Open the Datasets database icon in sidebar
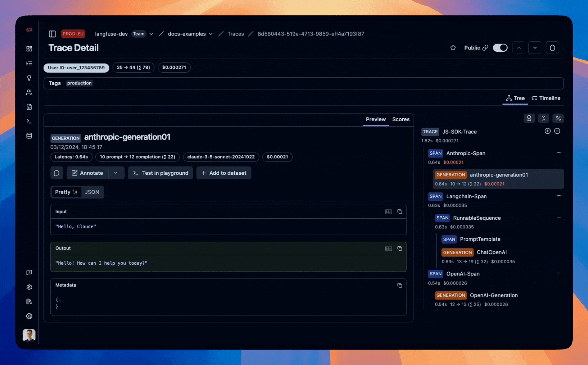The height and width of the screenshot is (365, 588). click(x=29, y=136)
